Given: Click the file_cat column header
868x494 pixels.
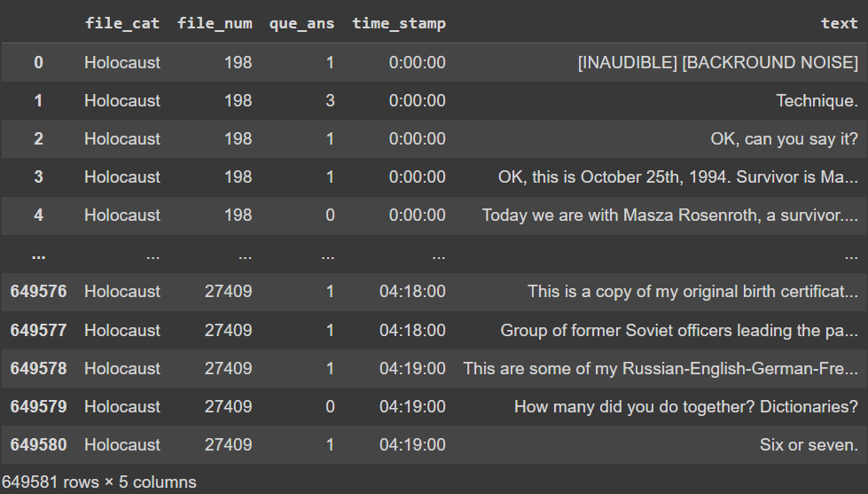Looking at the screenshot, I should coord(122,24).
